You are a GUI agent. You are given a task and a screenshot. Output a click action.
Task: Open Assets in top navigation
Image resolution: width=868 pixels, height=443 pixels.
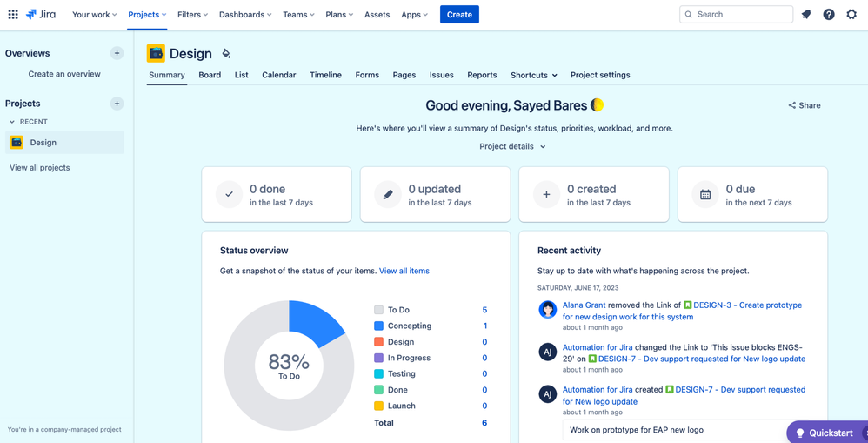[x=377, y=15]
